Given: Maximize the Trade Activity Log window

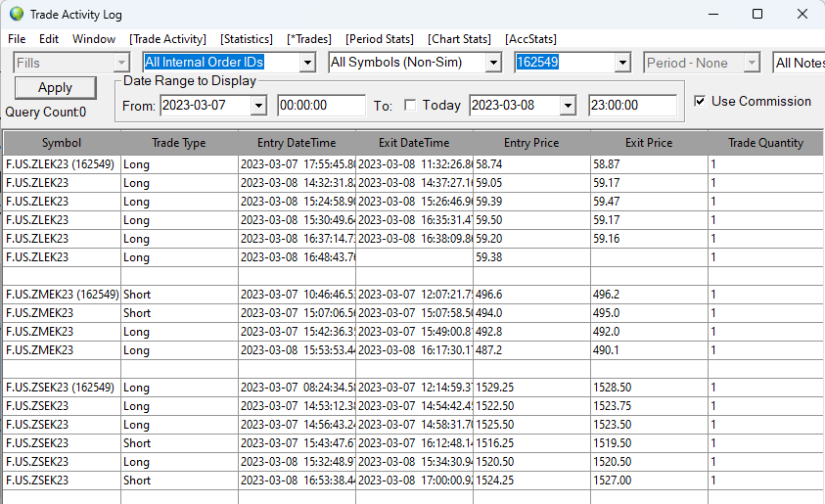Looking at the screenshot, I should 757,14.
